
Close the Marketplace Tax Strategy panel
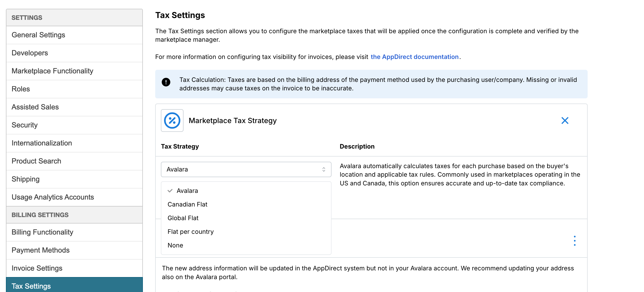coord(565,121)
